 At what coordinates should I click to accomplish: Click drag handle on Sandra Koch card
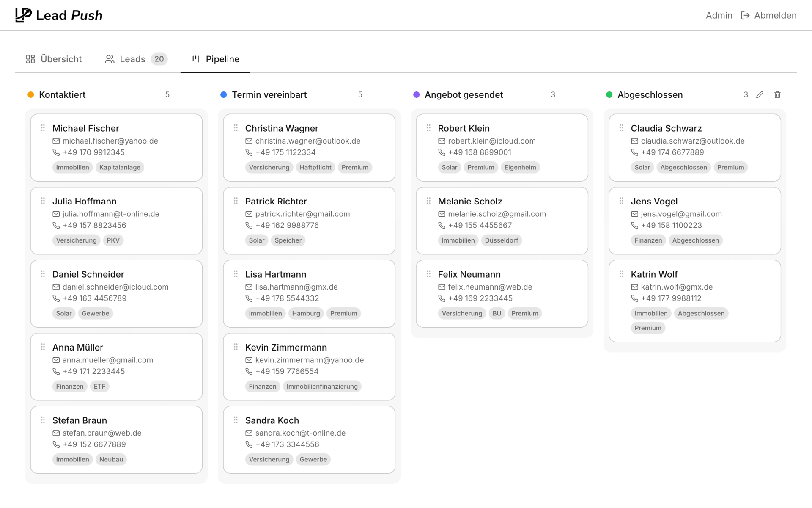(236, 420)
